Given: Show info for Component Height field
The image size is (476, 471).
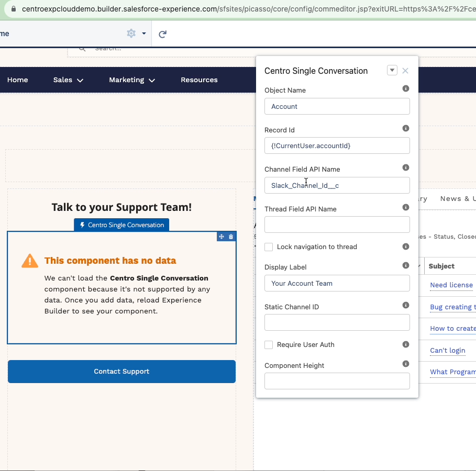Looking at the screenshot, I should (x=406, y=364).
